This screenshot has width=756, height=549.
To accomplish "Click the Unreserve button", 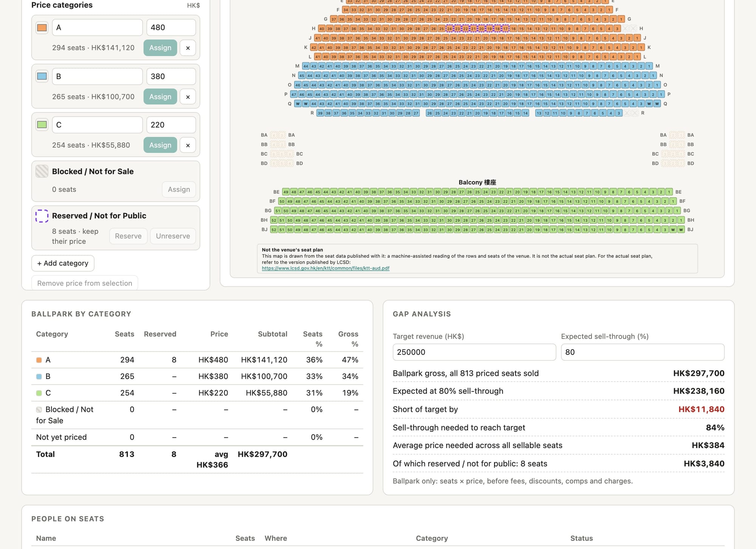I will [x=173, y=236].
